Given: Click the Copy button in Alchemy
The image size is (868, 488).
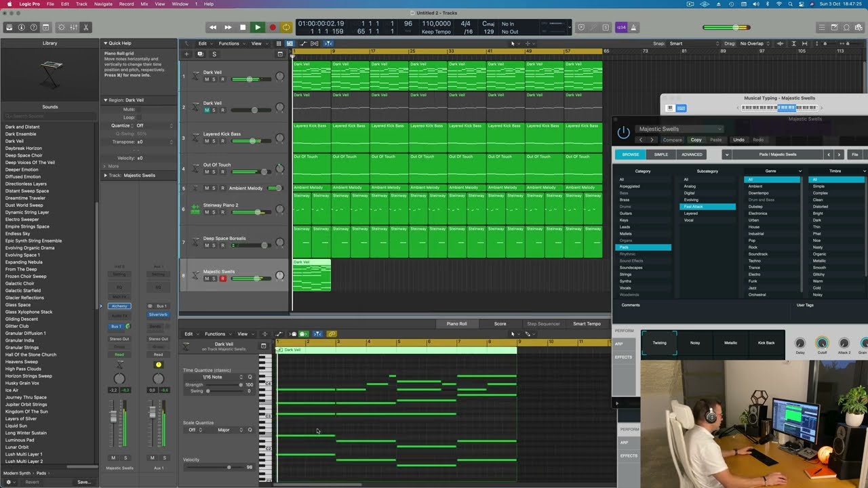Looking at the screenshot, I should (696, 140).
